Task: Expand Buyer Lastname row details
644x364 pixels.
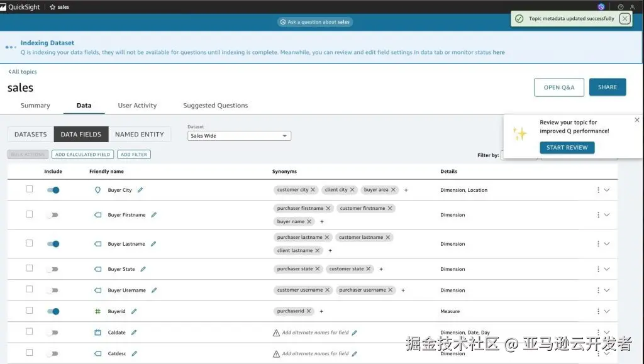Action: [x=607, y=244]
